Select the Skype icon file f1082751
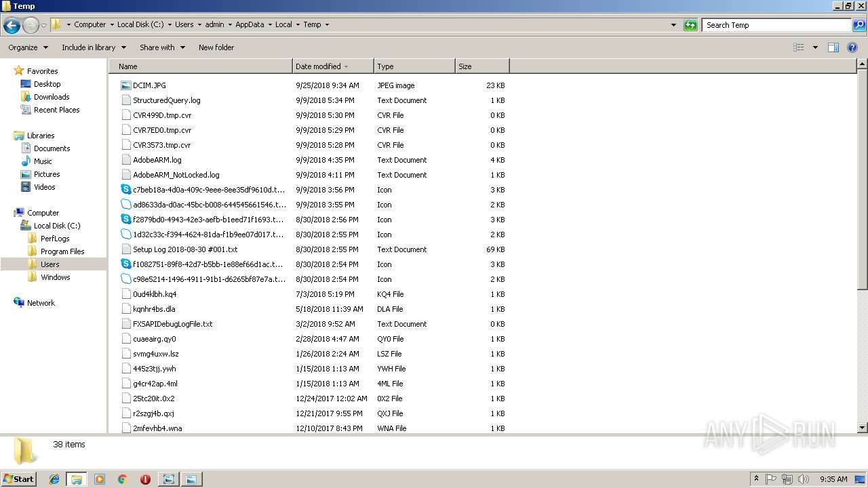 click(125, 264)
